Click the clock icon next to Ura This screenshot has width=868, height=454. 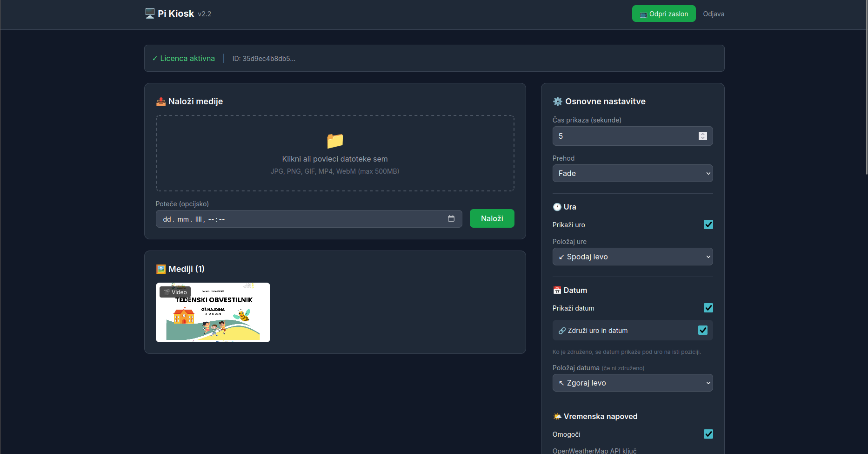[x=557, y=207]
